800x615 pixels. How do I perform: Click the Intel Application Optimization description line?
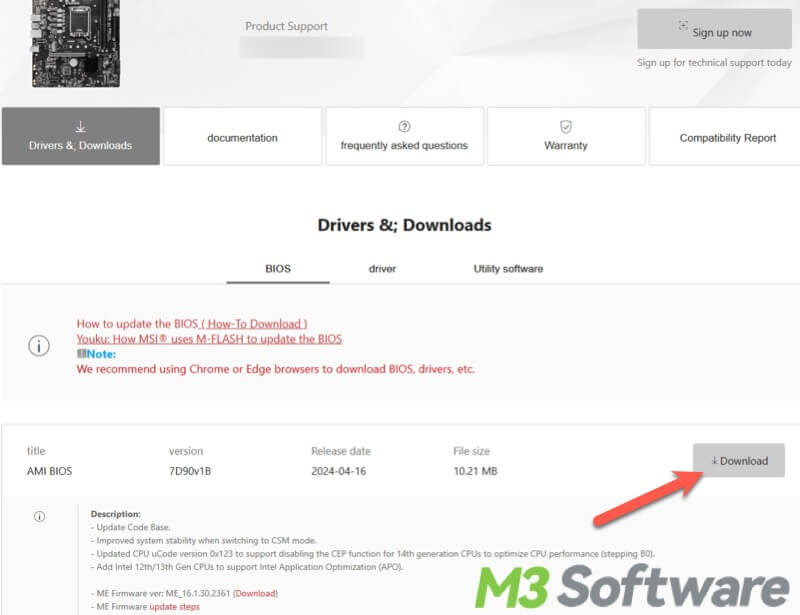(x=247, y=567)
